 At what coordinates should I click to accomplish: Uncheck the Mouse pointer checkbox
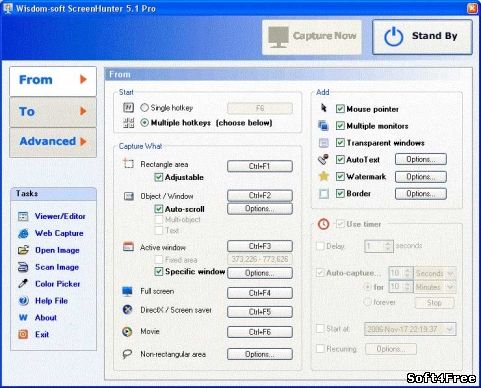coord(340,109)
